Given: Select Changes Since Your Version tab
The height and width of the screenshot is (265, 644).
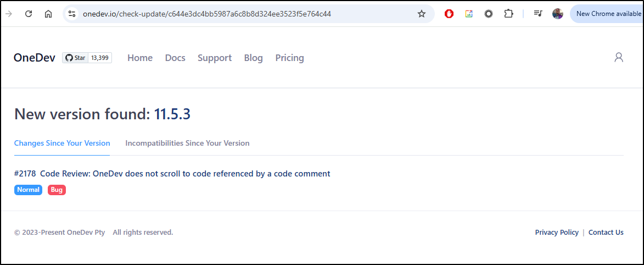Looking at the screenshot, I should 62,143.
